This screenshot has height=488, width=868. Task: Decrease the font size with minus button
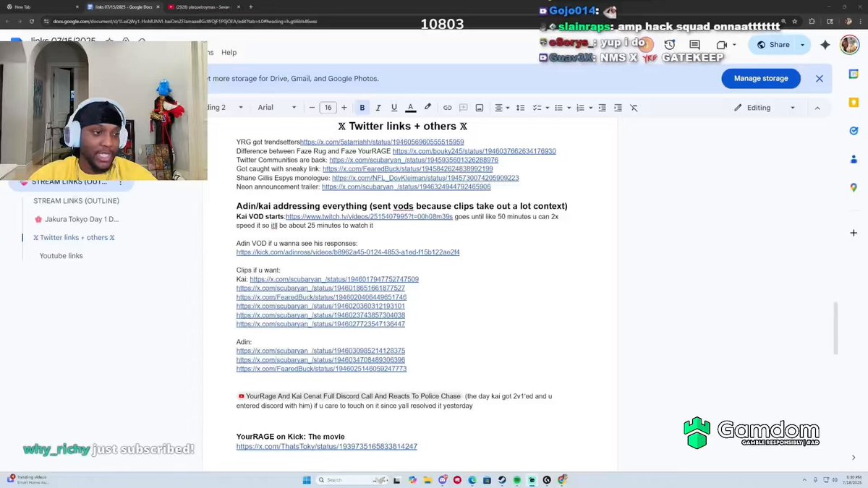coord(312,108)
